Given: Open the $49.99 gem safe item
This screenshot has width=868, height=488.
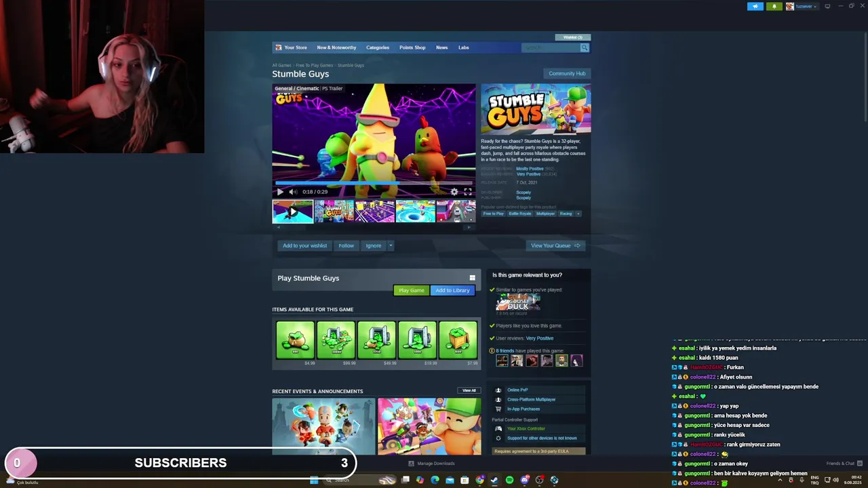Looking at the screenshot, I should pos(376,340).
